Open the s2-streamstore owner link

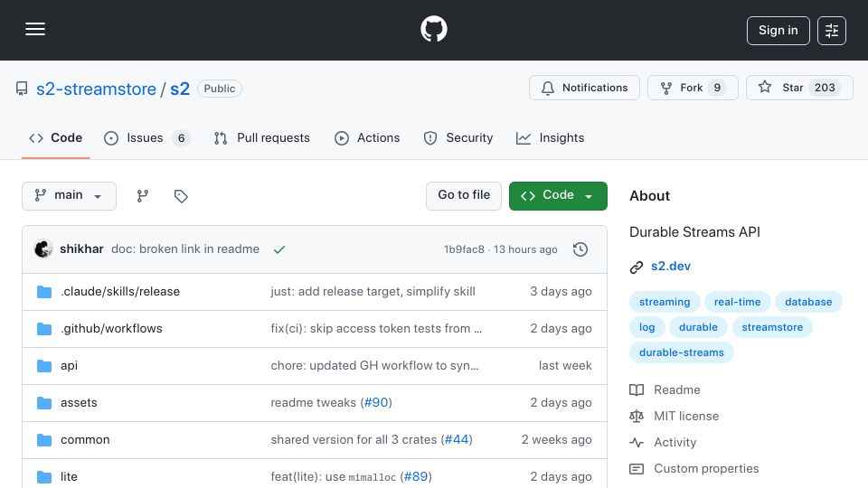[x=96, y=89]
